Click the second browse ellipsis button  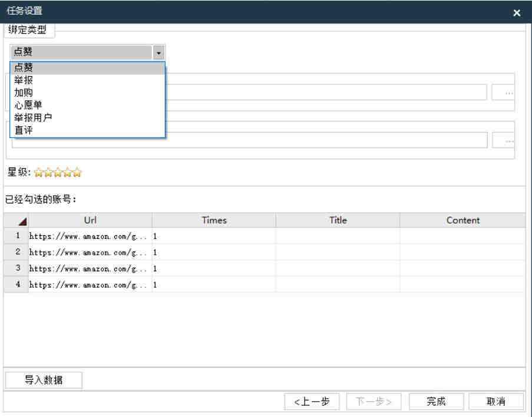click(x=504, y=140)
